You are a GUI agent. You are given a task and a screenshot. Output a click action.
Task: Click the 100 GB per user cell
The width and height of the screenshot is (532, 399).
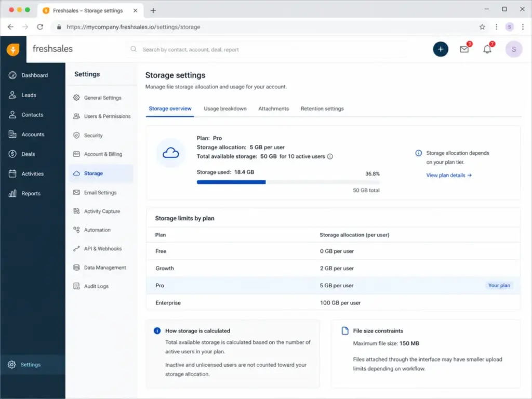(x=340, y=303)
